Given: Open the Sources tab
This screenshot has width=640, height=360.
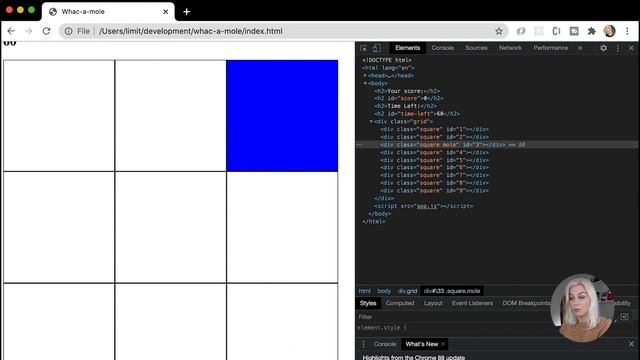Looking at the screenshot, I should tap(476, 48).
